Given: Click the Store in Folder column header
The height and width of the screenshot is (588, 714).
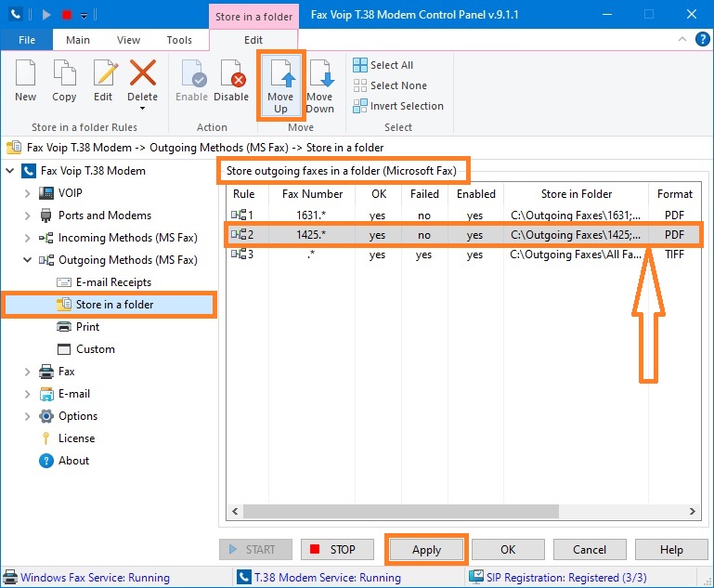Looking at the screenshot, I should (576, 194).
